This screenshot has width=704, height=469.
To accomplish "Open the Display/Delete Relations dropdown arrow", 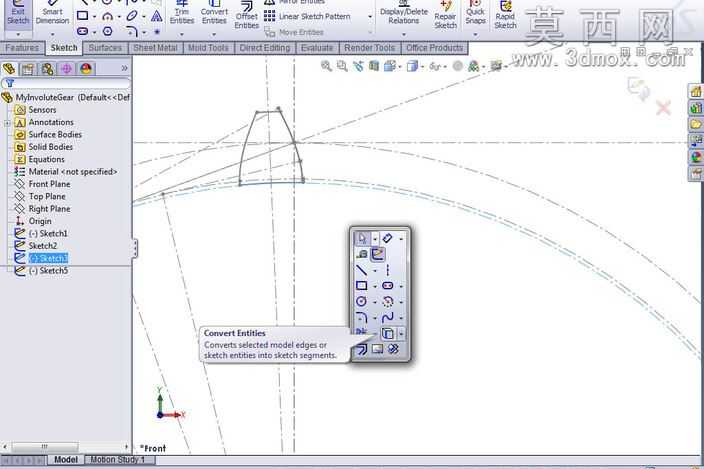I will [404, 35].
